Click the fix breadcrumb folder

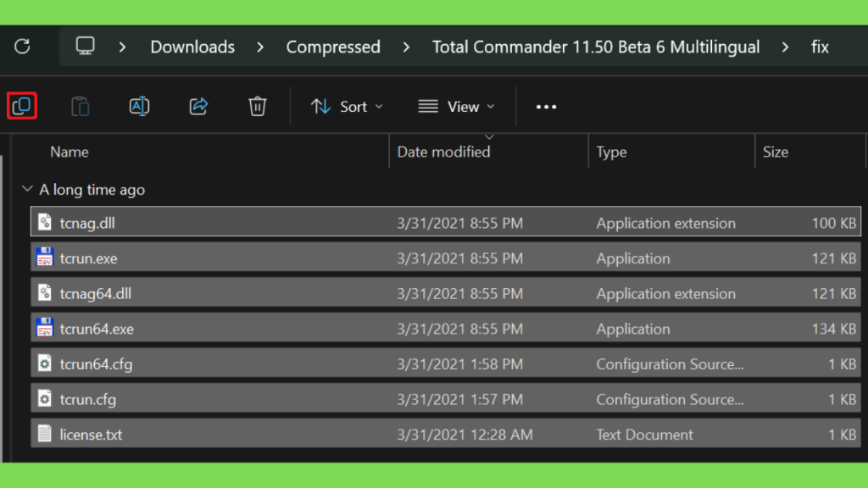[x=820, y=47]
